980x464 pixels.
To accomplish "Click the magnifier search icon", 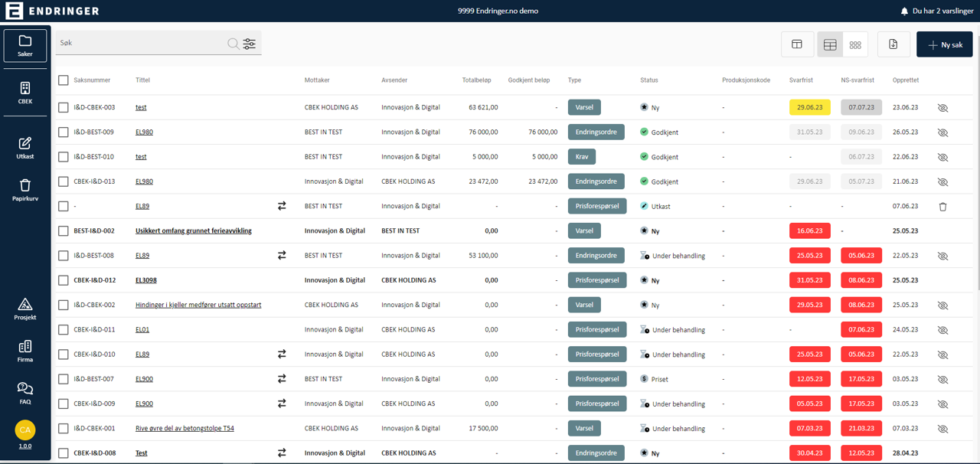I will pyautogui.click(x=233, y=44).
